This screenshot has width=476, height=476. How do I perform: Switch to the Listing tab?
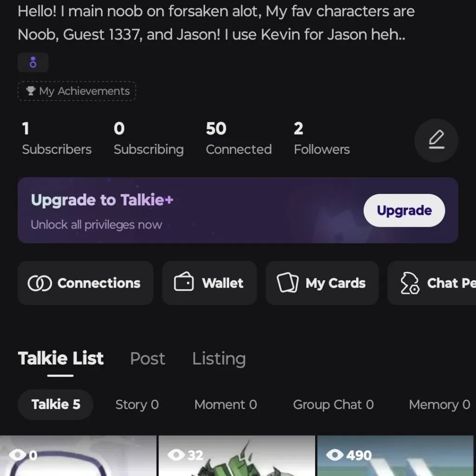click(219, 358)
